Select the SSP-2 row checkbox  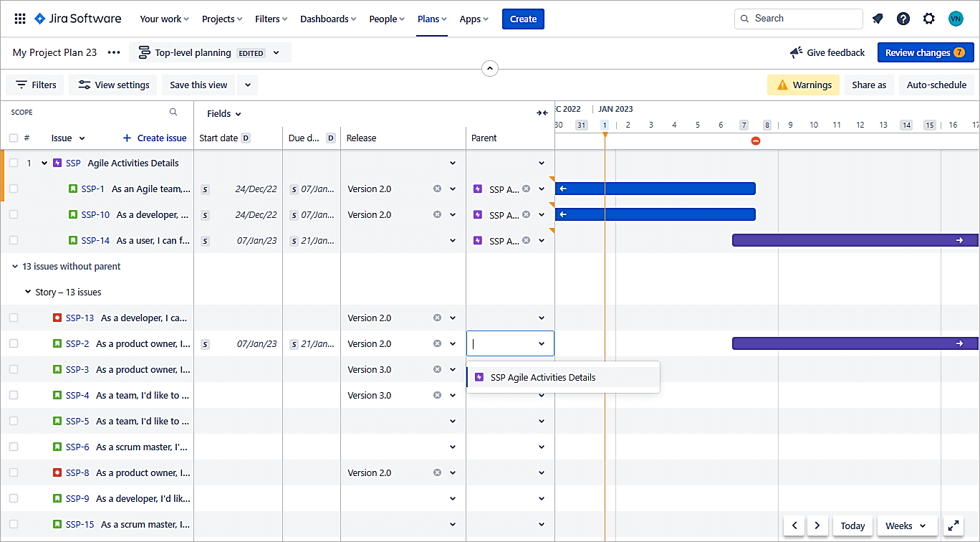pos(14,343)
